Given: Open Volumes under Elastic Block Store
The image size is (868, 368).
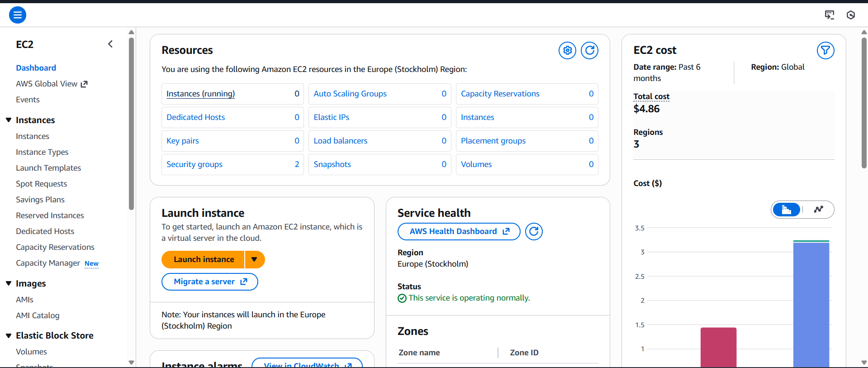Looking at the screenshot, I should tap(31, 352).
